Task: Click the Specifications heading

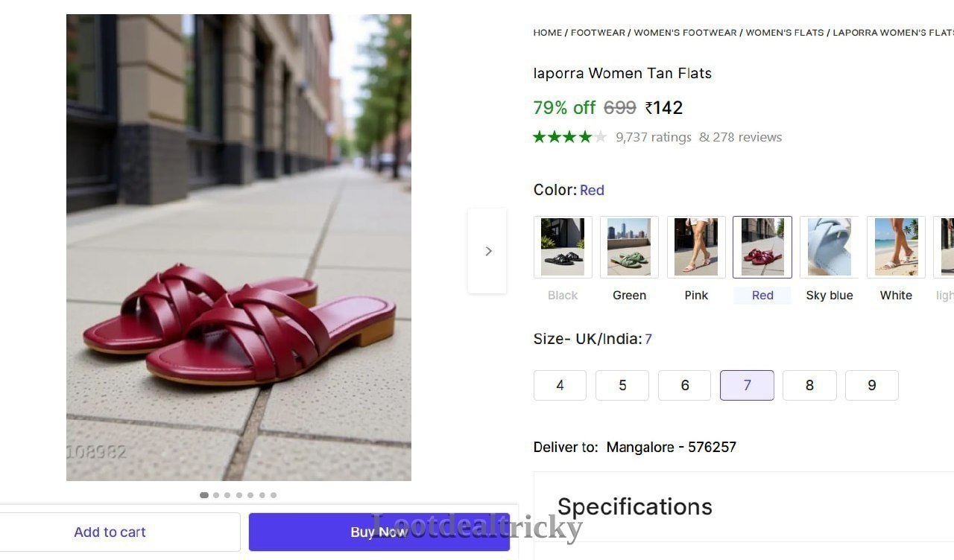Action: point(635,506)
